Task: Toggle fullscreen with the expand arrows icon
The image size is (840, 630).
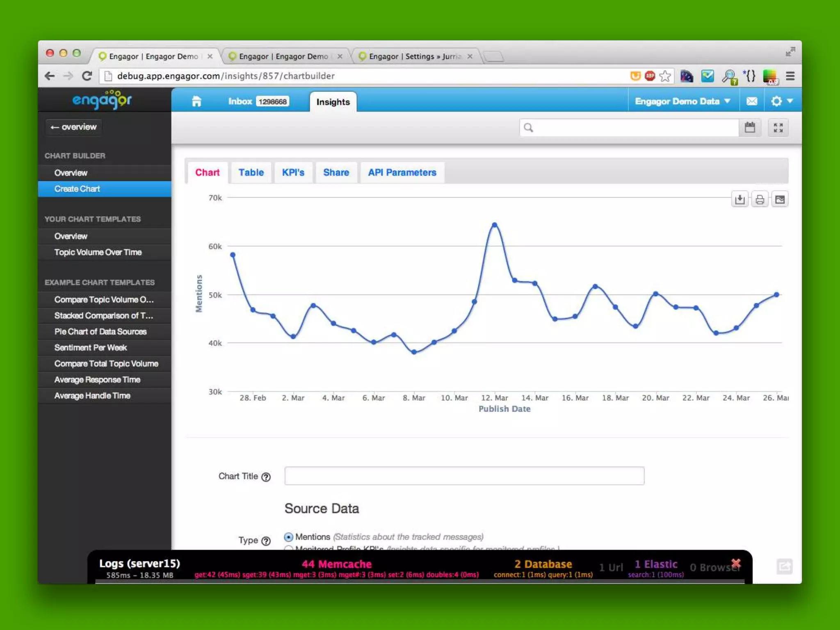Action: pyautogui.click(x=778, y=128)
